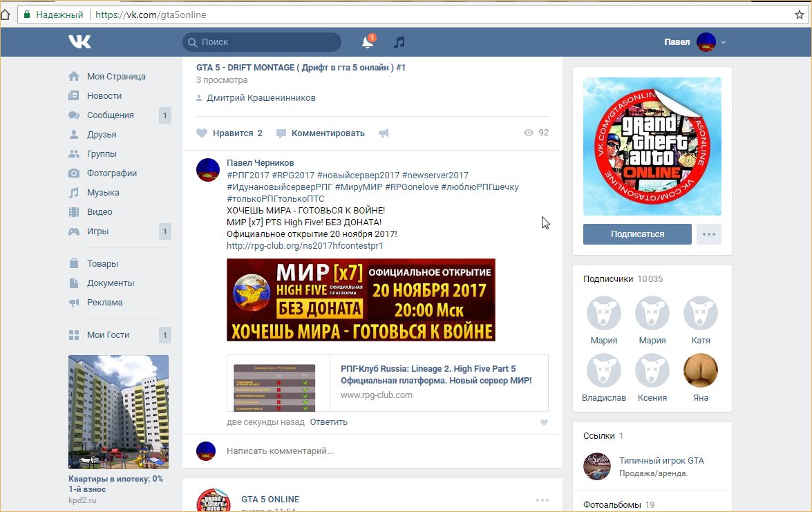Open subscriber Яна's avatar
The height and width of the screenshot is (512, 812).
[x=701, y=370]
